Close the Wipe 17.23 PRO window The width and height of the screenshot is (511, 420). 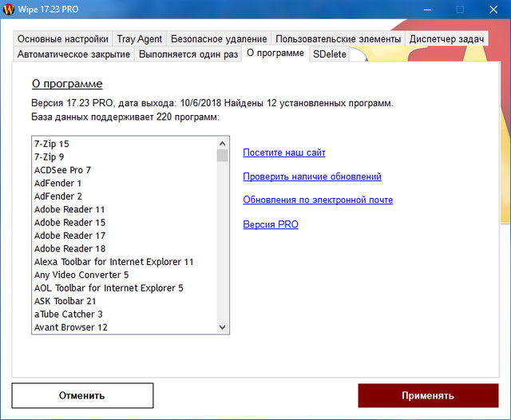pyautogui.click(x=493, y=10)
